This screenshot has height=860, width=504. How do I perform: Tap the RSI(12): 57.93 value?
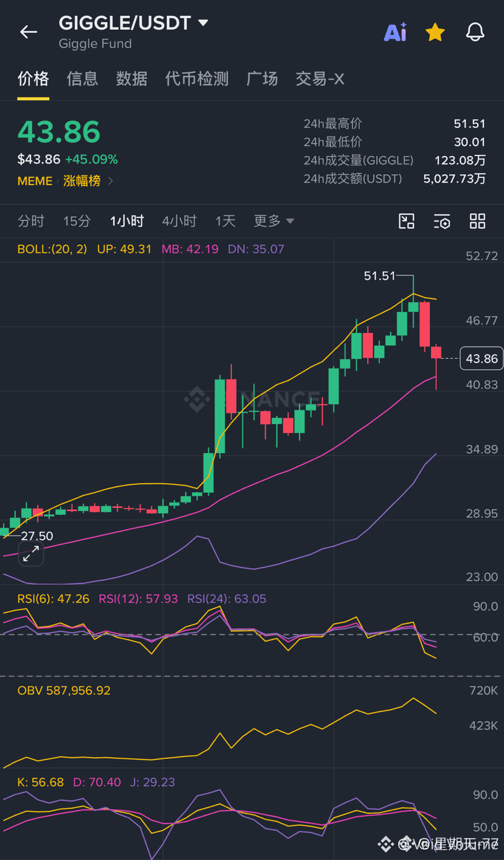point(138,599)
